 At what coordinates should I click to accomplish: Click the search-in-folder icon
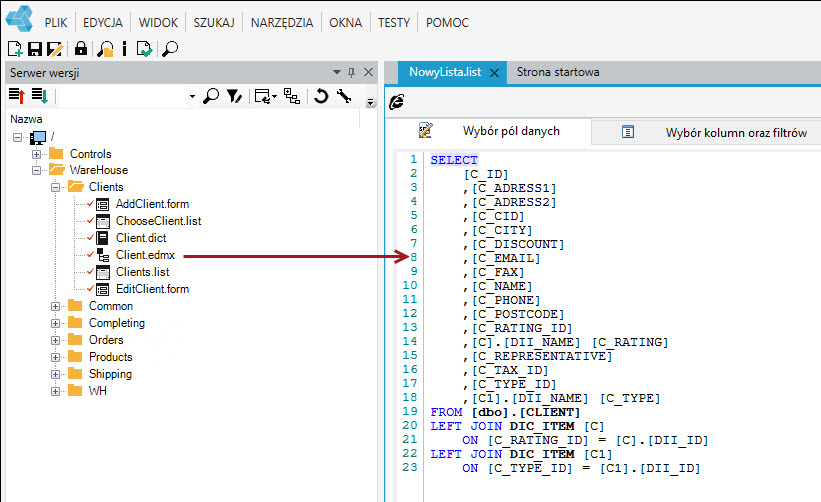click(105, 49)
